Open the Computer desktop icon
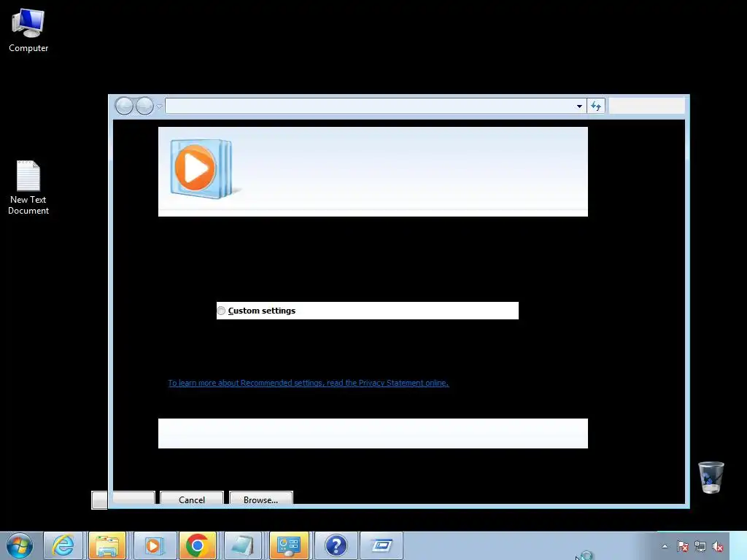Image resolution: width=747 pixels, height=560 pixels. 28,31
